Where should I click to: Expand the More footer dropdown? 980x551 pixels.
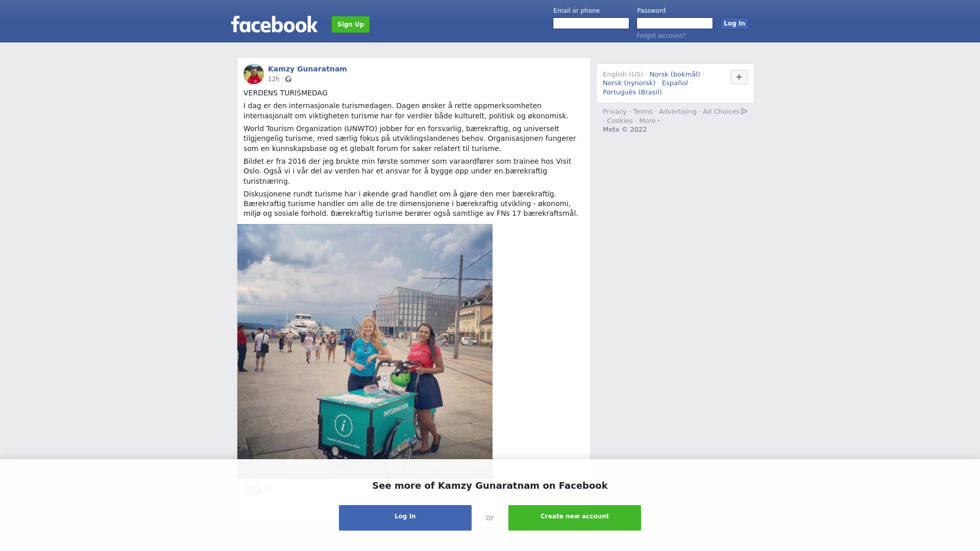[649, 121]
